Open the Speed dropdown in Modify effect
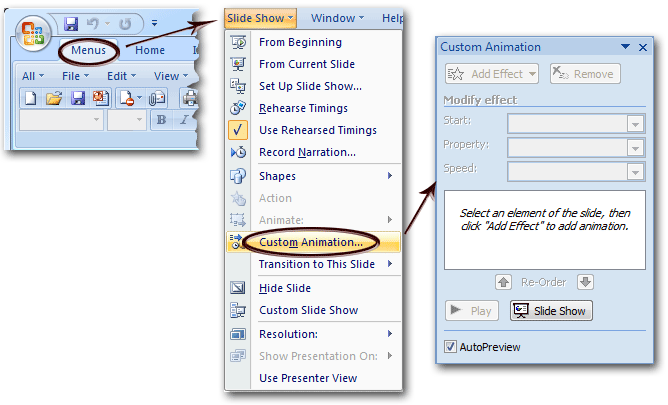The width and height of the screenshot is (668, 405). 634,171
